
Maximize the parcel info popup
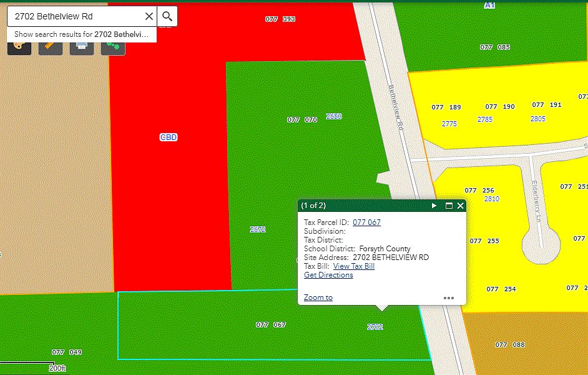coord(449,206)
